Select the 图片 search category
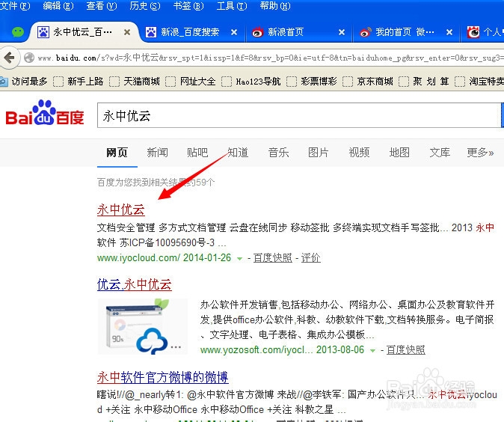 pos(319,153)
